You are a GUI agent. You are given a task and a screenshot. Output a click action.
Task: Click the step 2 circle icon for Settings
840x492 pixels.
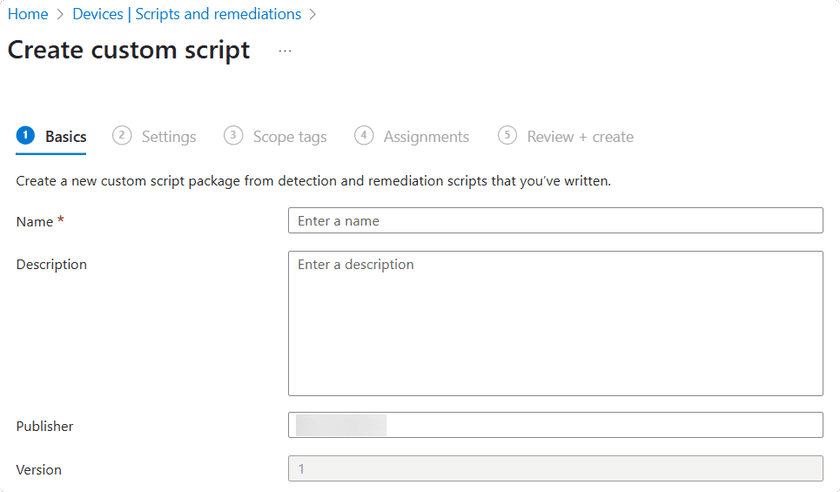point(122,136)
